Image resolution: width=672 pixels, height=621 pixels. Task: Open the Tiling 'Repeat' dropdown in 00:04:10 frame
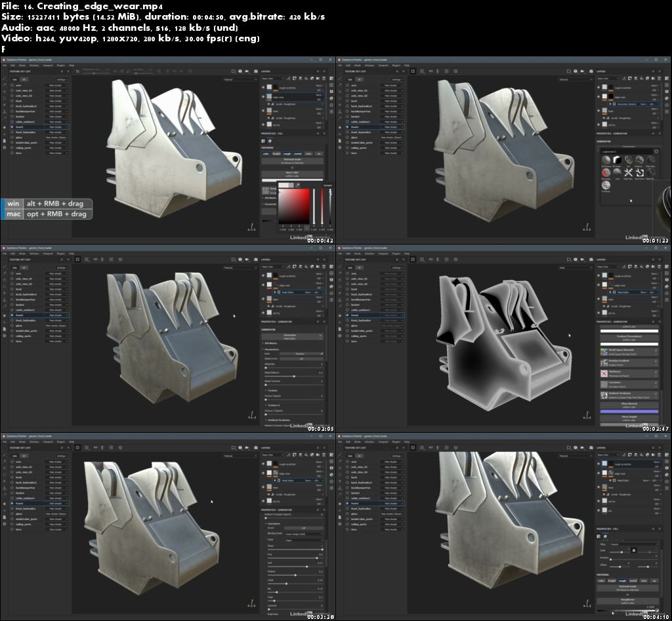pyautogui.click(x=633, y=544)
